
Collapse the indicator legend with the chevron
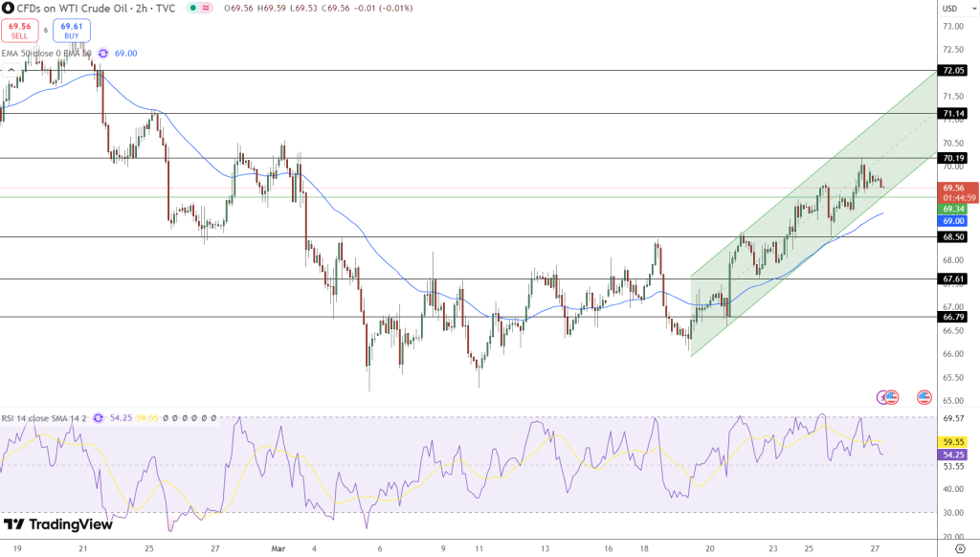pos(11,70)
